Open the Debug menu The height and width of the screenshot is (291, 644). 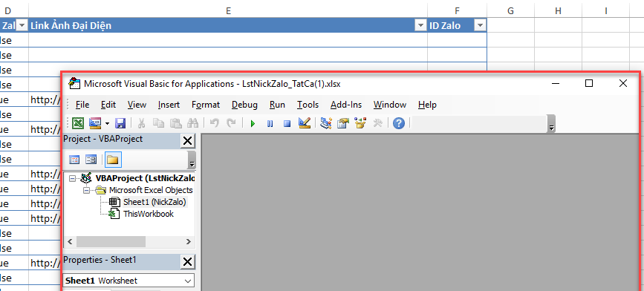(x=245, y=105)
